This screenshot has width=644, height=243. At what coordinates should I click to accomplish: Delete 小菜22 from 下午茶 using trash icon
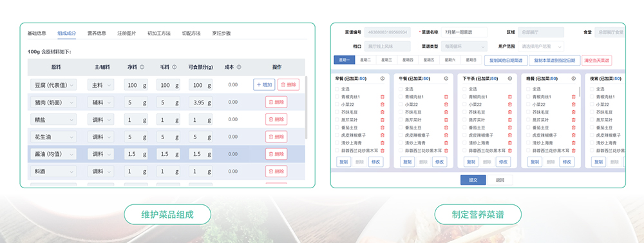point(509,104)
